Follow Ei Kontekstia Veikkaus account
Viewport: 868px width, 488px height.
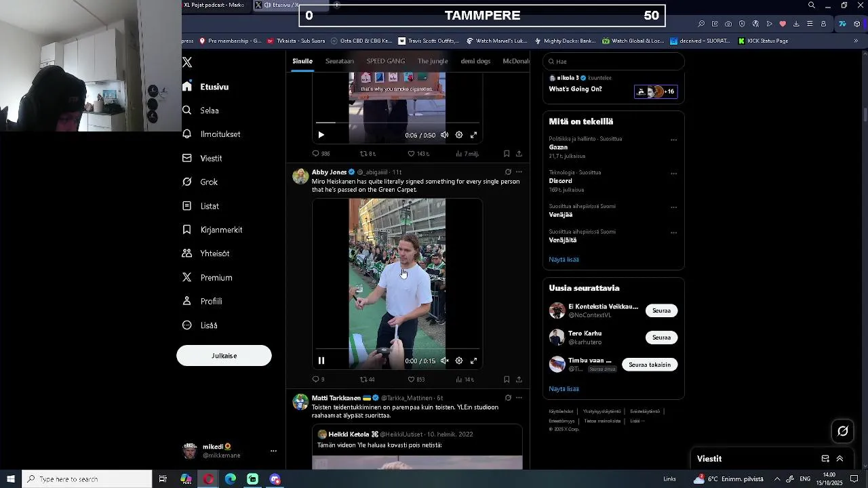[x=661, y=310]
